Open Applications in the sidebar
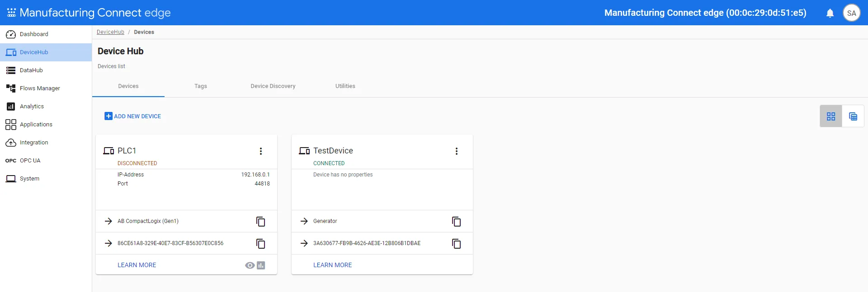 pos(46,125)
